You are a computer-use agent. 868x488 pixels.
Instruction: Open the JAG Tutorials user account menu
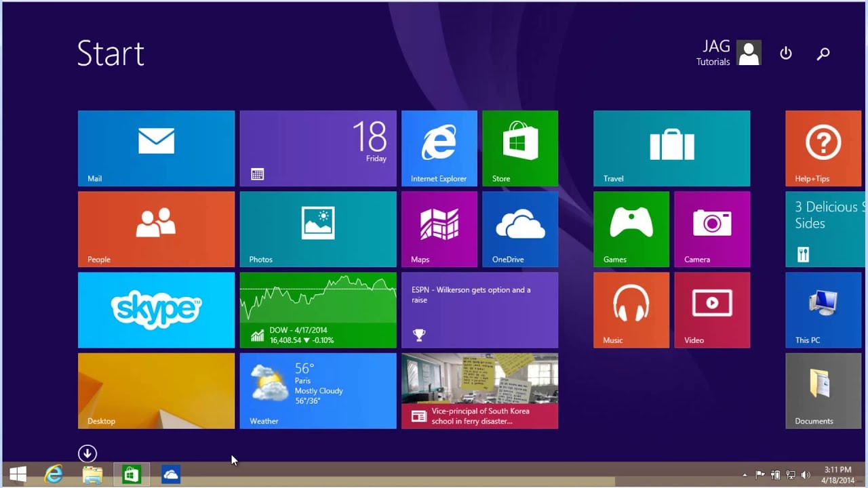point(728,53)
